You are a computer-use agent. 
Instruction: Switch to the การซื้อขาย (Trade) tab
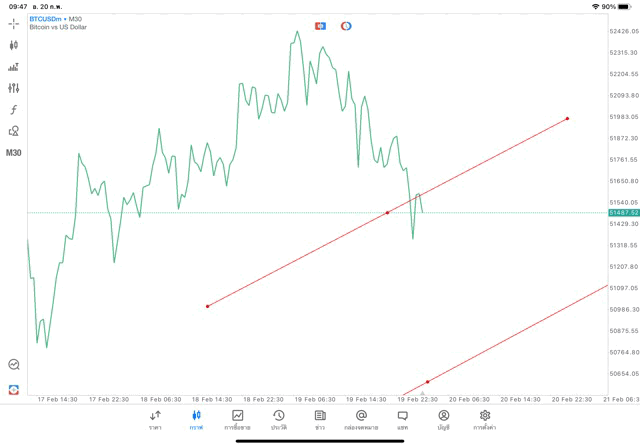(237, 420)
